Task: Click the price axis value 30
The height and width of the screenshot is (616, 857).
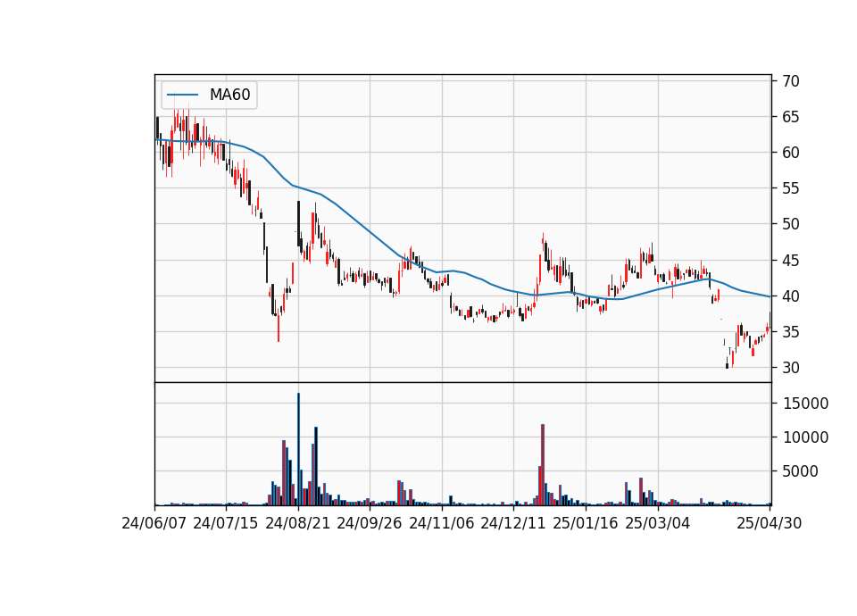Action: click(791, 368)
